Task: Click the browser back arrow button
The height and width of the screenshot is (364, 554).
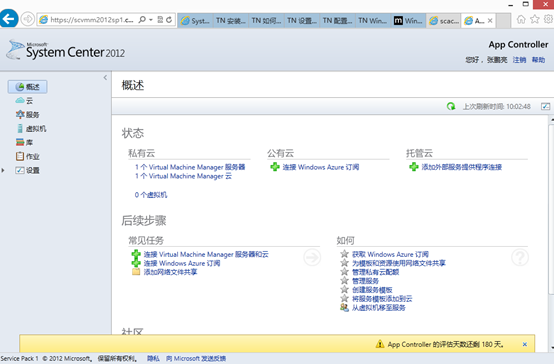Action: (x=9, y=18)
